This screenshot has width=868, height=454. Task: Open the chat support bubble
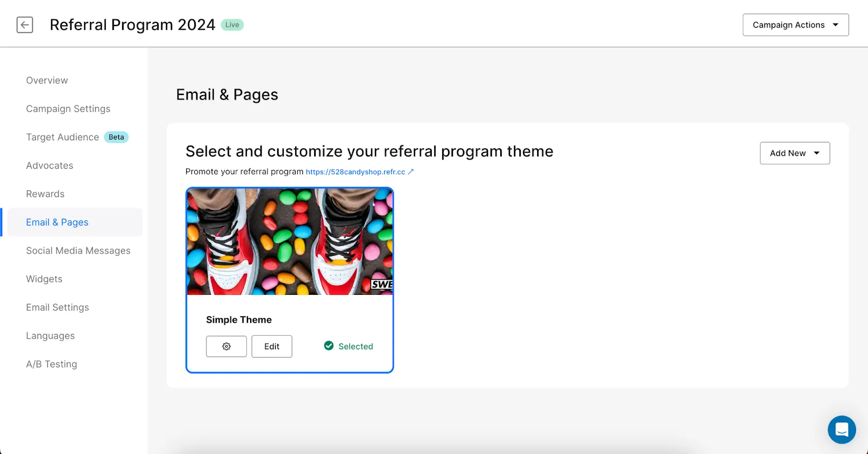pyautogui.click(x=841, y=430)
